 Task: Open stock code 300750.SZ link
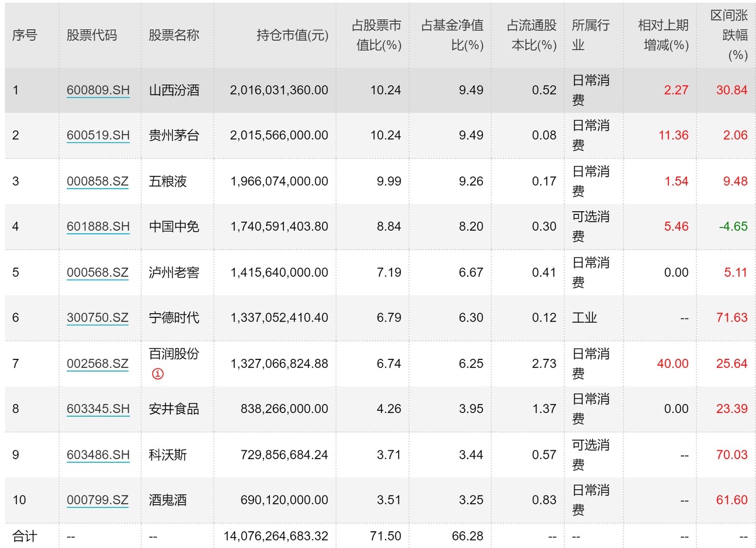coord(98,317)
